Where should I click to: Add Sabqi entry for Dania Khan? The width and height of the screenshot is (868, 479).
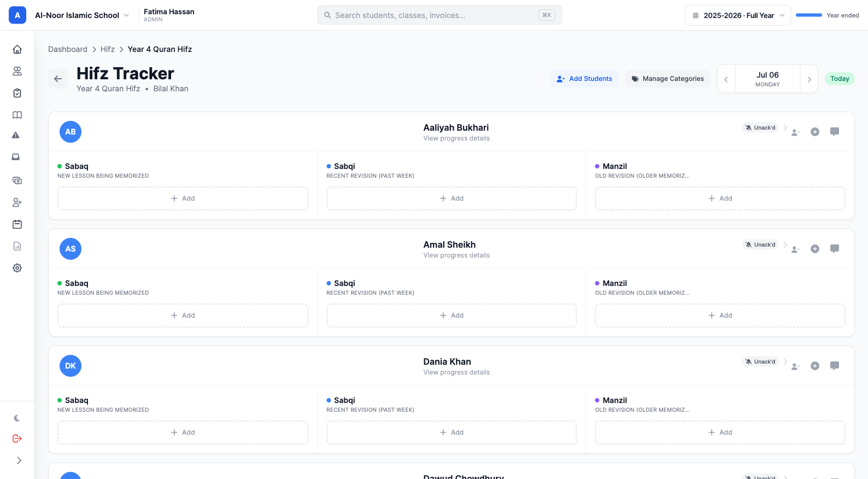click(x=451, y=433)
